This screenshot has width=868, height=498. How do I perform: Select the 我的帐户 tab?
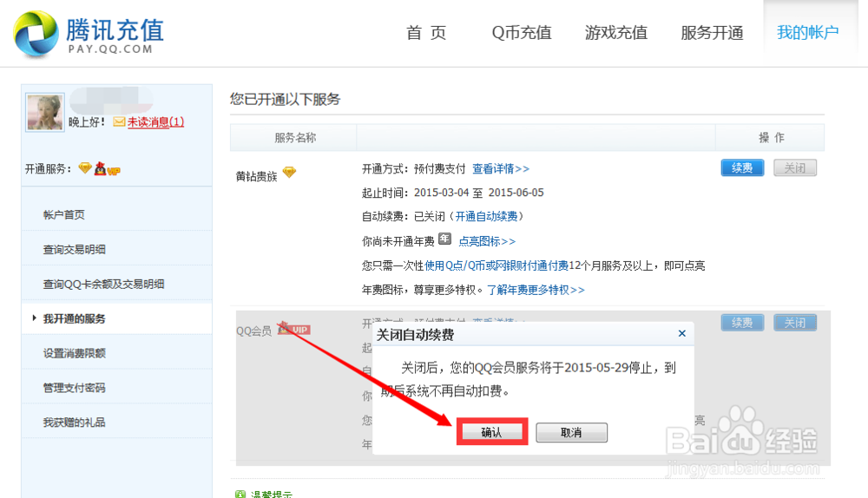(807, 33)
